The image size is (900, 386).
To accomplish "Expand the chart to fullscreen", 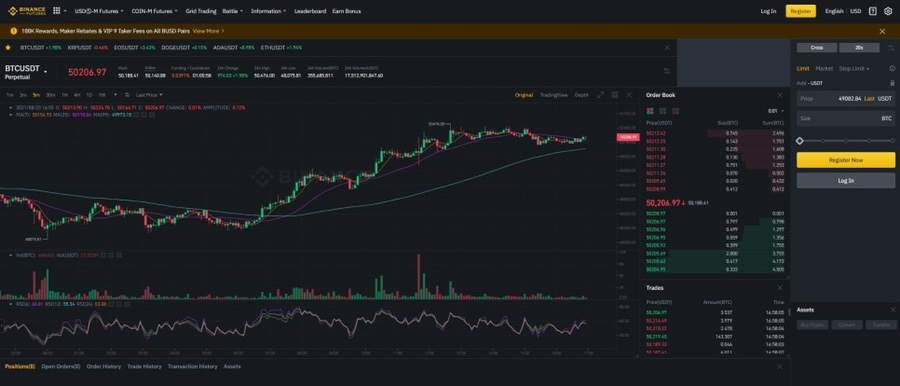I will point(600,95).
